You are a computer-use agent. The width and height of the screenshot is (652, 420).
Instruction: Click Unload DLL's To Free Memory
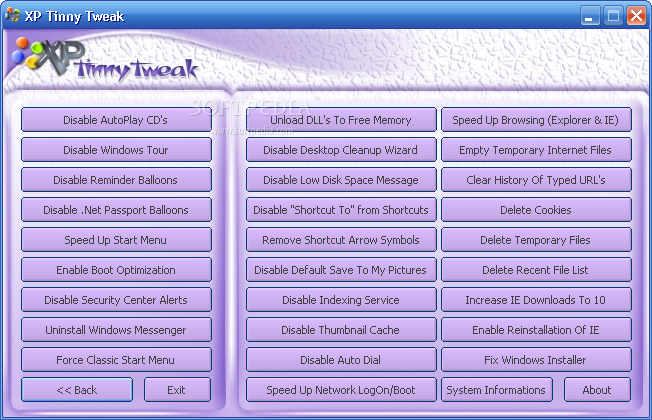coord(341,120)
